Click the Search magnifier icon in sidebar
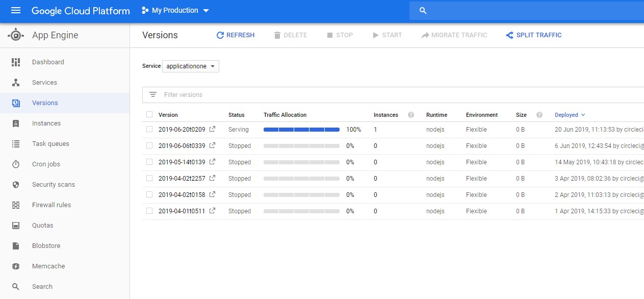Image resolution: width=644 pixels, height=299 pixels. [16, 287]
